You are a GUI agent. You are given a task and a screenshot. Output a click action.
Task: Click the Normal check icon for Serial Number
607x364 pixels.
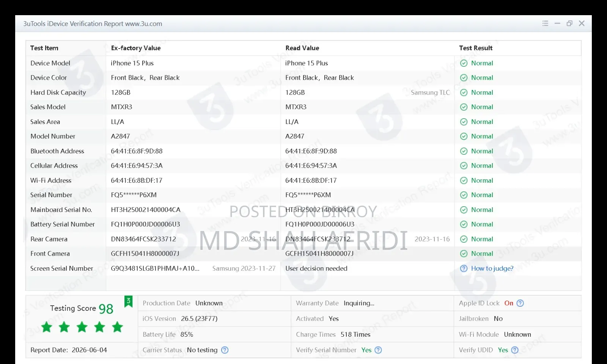click(x=464, y=195)
